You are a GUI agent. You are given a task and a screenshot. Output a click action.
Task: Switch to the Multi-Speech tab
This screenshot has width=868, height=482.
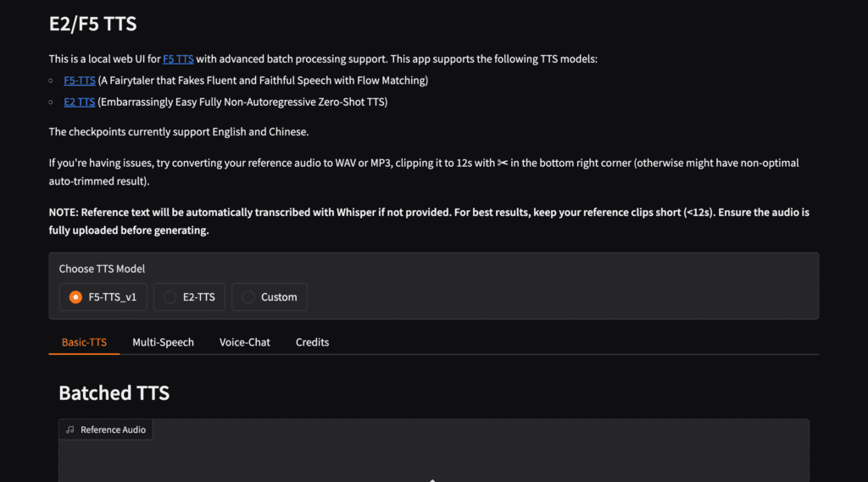(164, 342)
